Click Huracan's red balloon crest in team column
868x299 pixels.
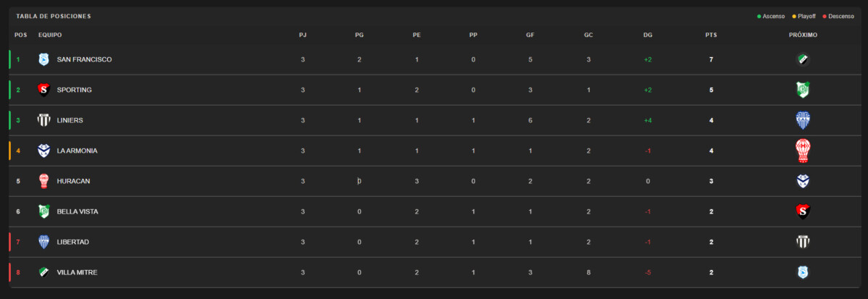pos(43,181)
